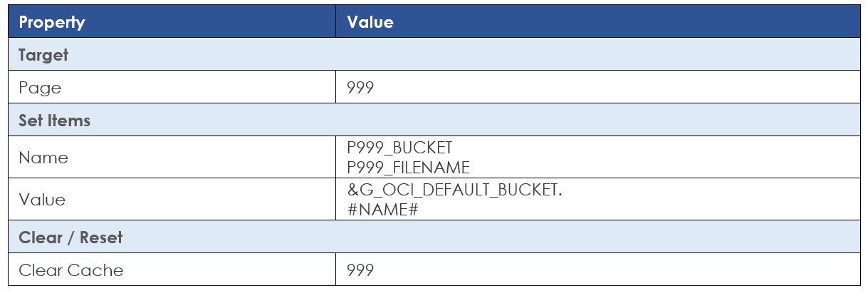
Task: Select the Set Items section heading
Action: click(55, 121)
